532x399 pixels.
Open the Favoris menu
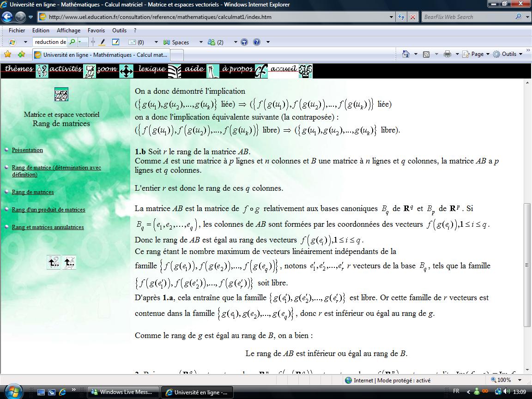[x=96, y=30]
